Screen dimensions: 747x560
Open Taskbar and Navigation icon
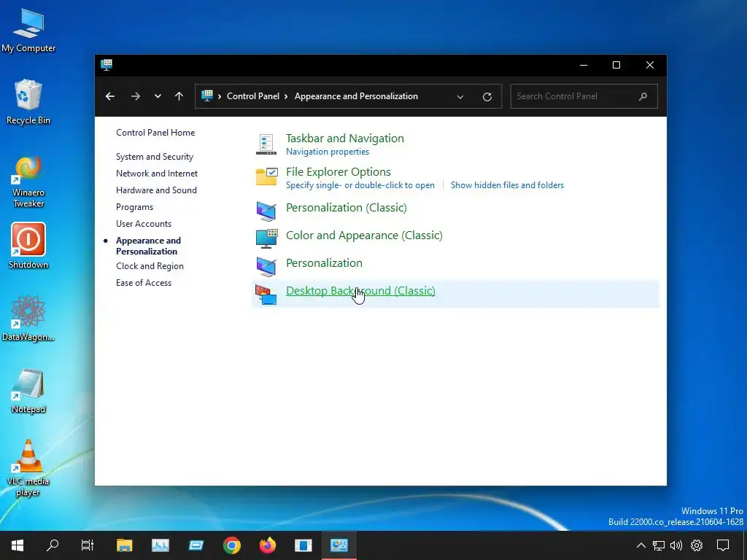266,144
